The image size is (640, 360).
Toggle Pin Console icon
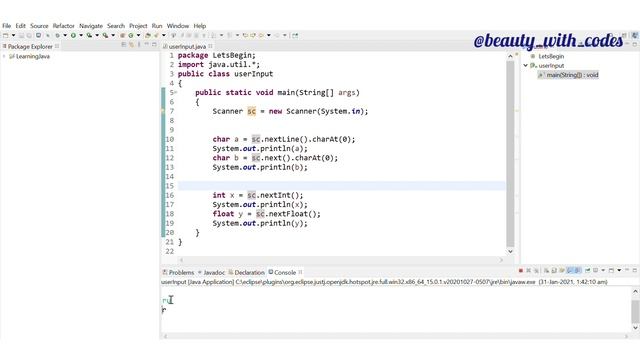coord(588,271)
